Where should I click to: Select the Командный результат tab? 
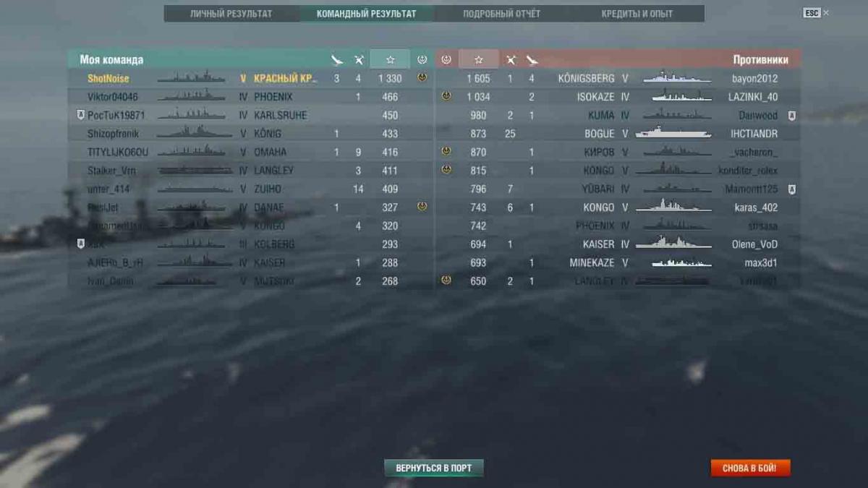tap(367, 14)
